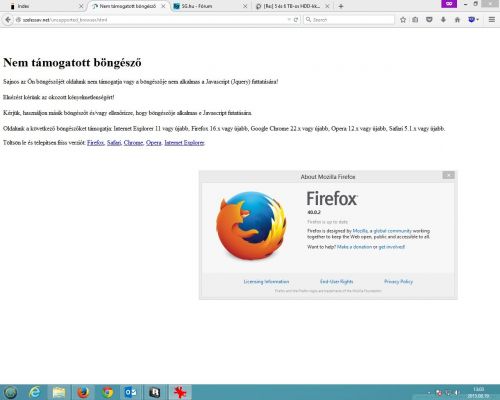Open the Opera download link

coord(154,143)
